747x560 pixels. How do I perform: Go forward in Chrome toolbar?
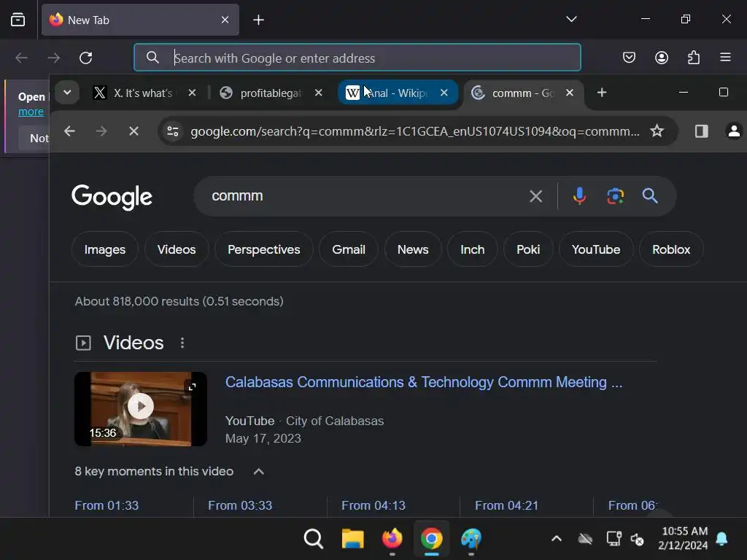101,131
